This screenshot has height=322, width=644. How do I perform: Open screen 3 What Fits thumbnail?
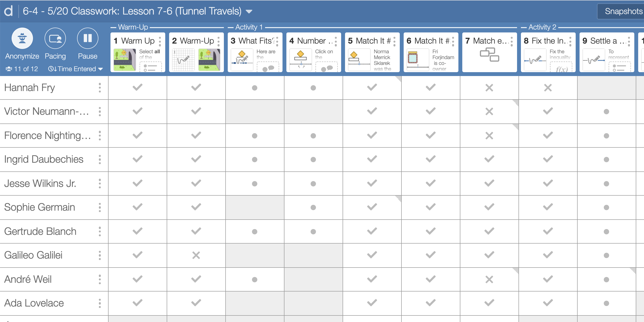(242, 60)
